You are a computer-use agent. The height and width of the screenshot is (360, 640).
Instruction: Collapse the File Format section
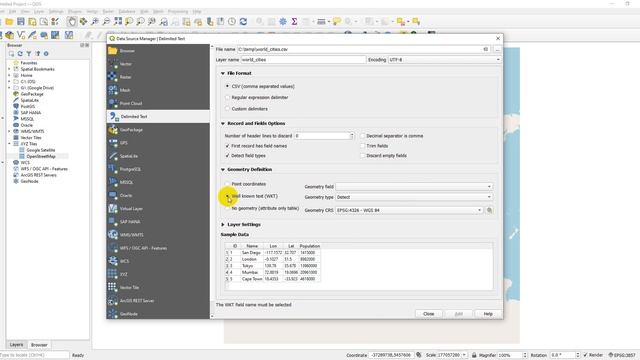[223, 73]
